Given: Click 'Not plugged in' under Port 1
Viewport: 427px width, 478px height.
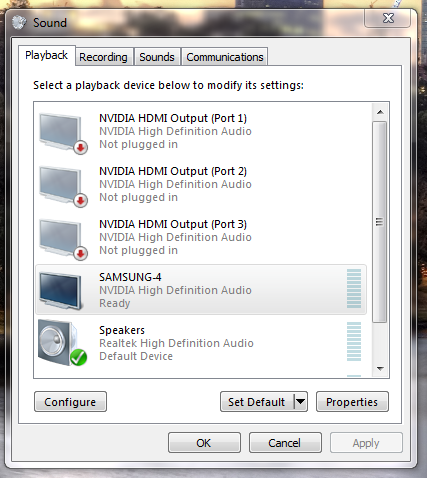Looking at the screenshot, I should (139, 144).
